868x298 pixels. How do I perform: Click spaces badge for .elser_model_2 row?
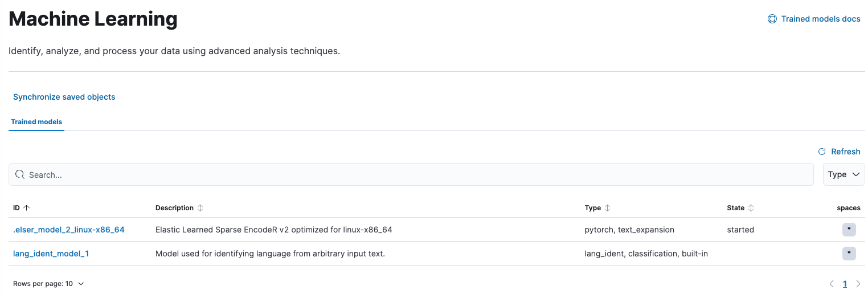click(849, 230)
